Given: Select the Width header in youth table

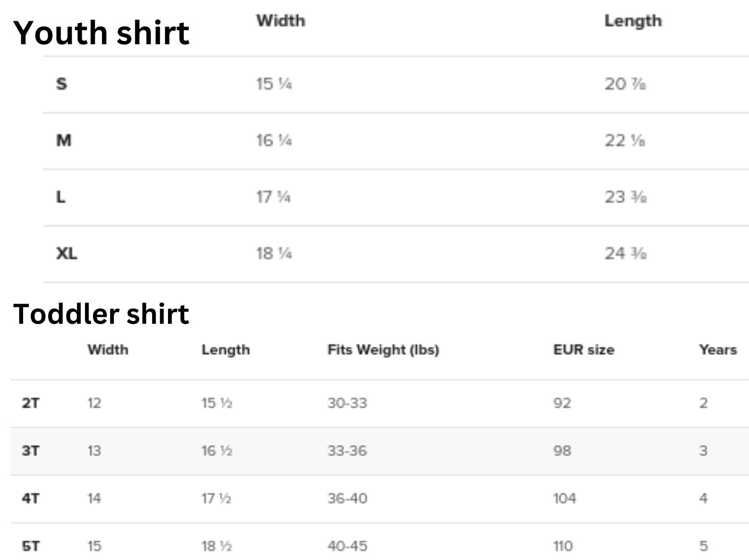Looking at the screenshot, I should pos(281,21).
